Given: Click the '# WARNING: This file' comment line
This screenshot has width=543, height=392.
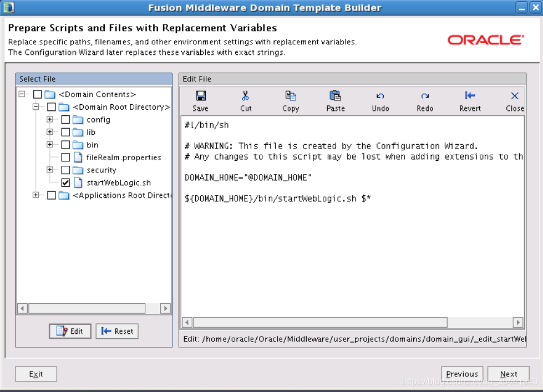Looking at the screenshot, I should (x=332, y=146).
